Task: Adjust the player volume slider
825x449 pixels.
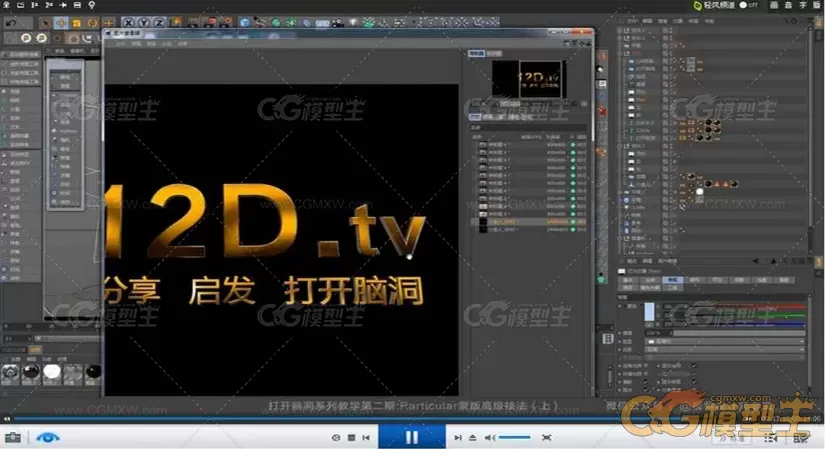Action: tap(515, 437)
